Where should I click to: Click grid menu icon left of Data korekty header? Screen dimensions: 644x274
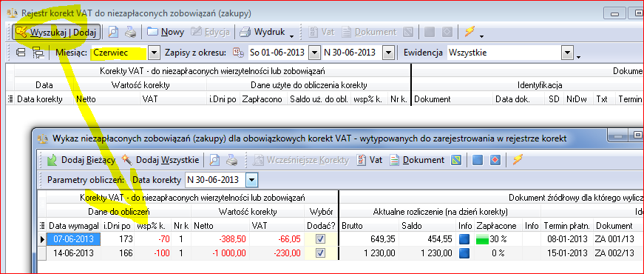tap(10, 99)
